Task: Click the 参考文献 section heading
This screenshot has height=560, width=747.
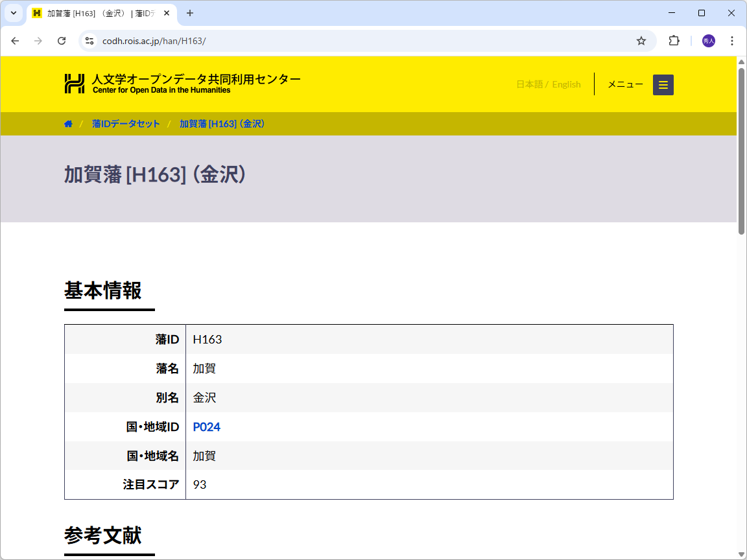Action: pyautogui.click(x=103, y=536)
